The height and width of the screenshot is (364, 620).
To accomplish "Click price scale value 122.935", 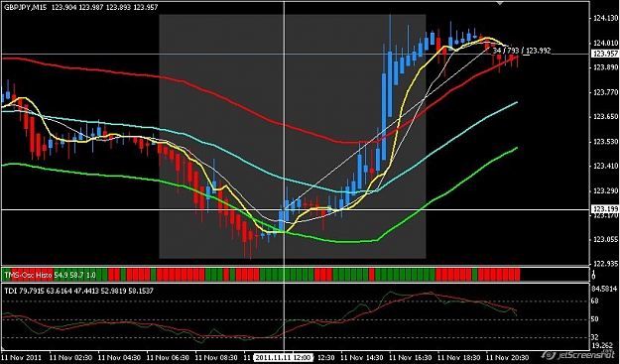I will coord(605,264).
